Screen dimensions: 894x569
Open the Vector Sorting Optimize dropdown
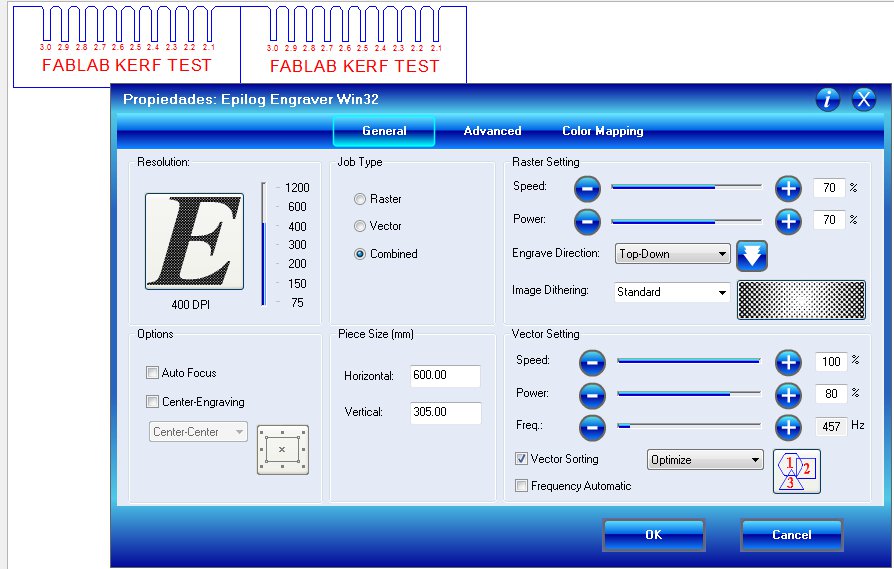click(x=705, y=460)
